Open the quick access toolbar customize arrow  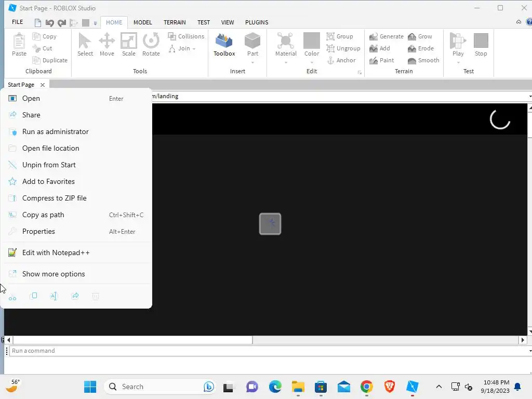tap(96, 23)
